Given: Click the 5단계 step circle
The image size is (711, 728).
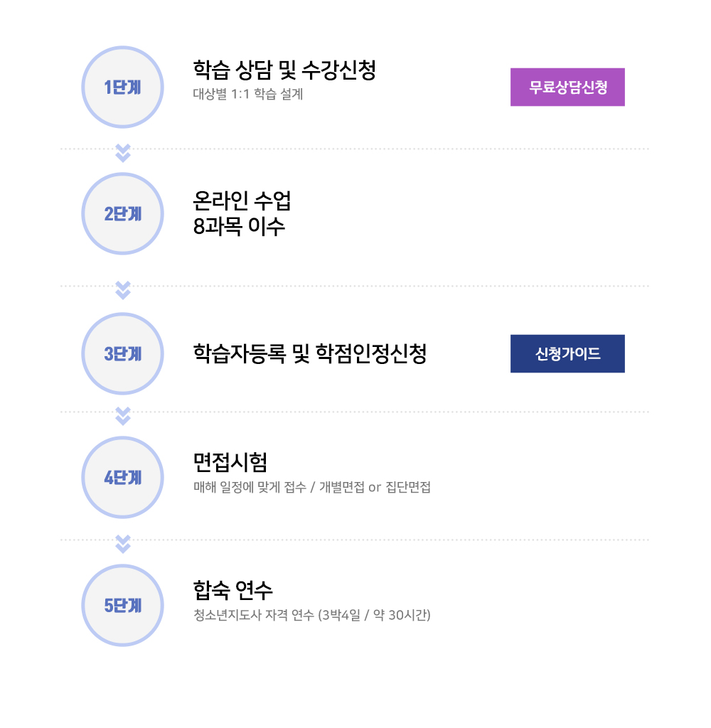Looking at the screenshot, I should point(122,606).
